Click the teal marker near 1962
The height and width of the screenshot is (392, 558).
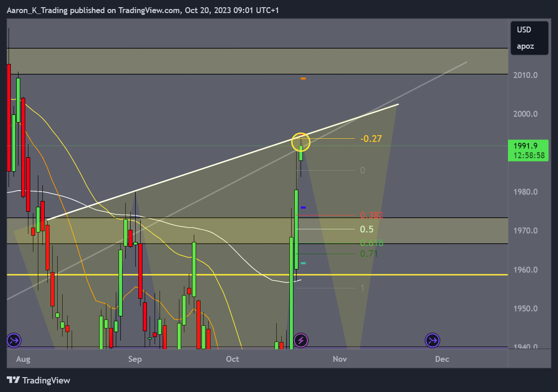pyautogui.click(x=303, y=263)
